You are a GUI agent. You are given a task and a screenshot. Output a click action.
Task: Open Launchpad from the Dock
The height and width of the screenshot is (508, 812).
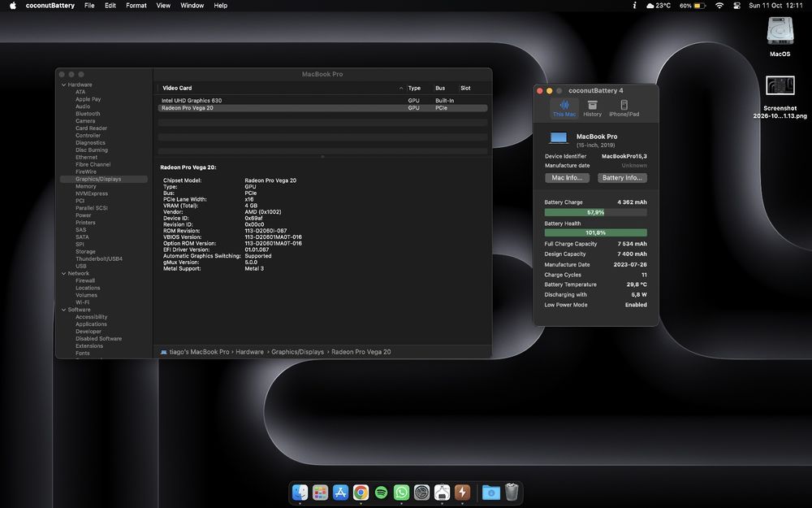[320, 492]
